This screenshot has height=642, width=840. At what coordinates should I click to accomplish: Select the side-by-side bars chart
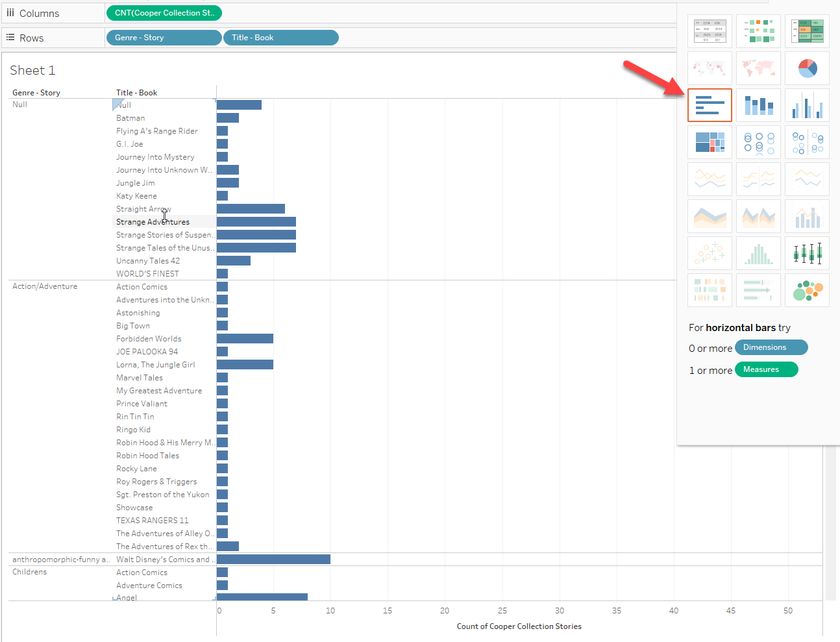tap(807, 105)
